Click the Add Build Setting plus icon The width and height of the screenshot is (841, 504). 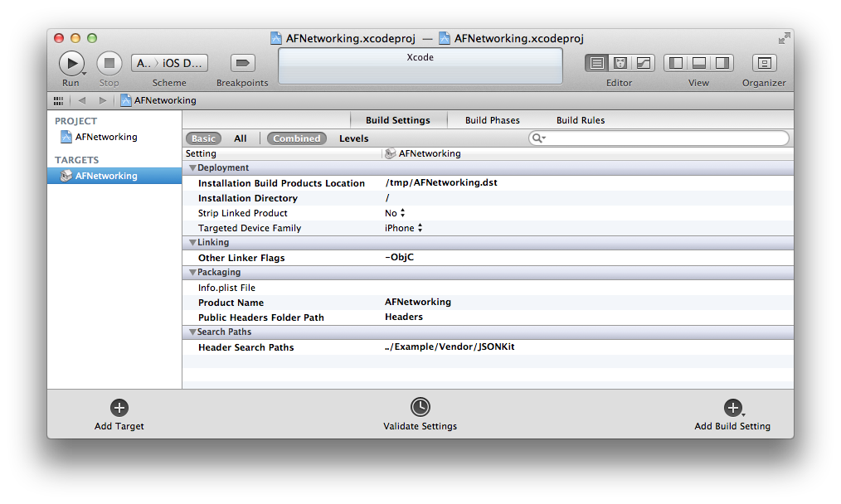[x=732, y=408]
